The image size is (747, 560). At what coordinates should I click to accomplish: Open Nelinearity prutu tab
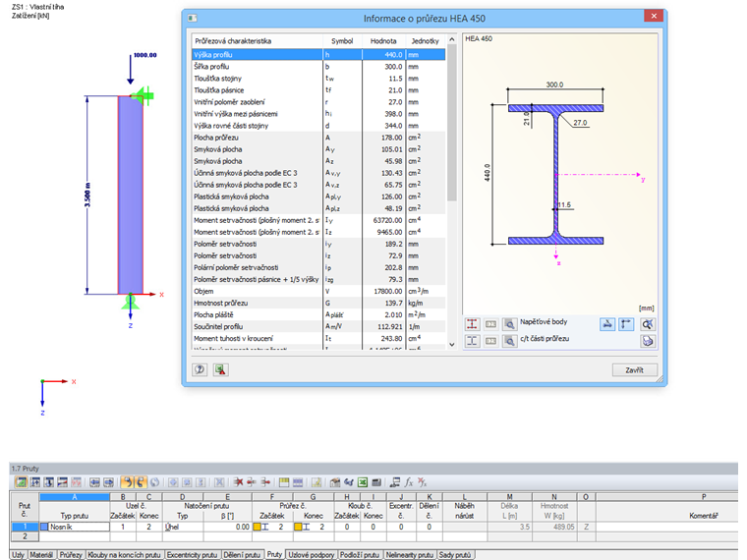[410, 555]
